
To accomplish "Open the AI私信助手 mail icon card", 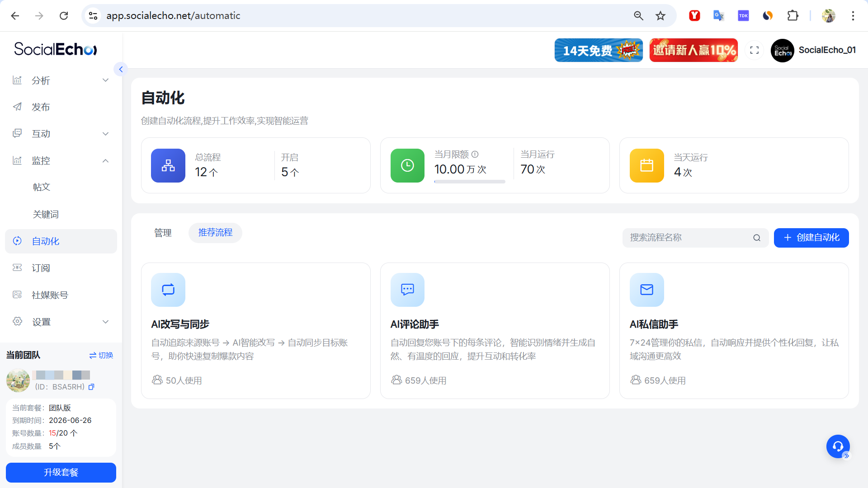I will (x=646, y=290).
